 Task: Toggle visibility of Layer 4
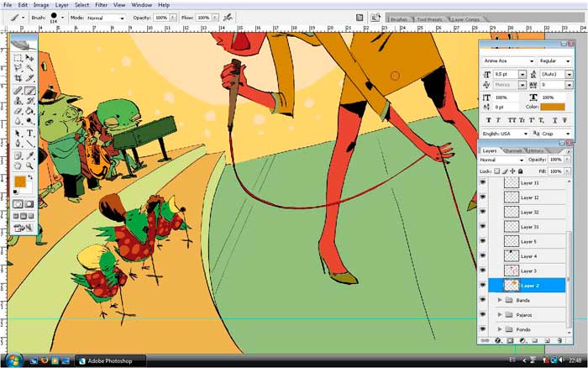482,256
